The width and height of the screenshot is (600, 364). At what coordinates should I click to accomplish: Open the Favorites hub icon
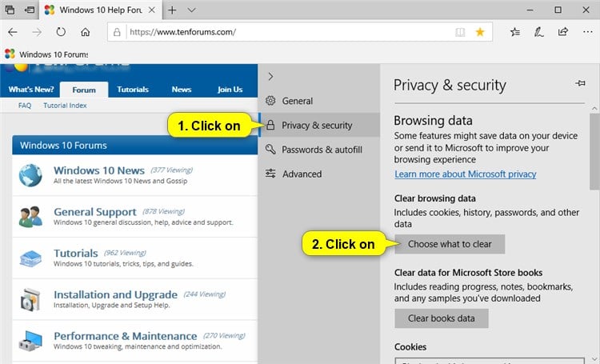(x=515, y=32)
